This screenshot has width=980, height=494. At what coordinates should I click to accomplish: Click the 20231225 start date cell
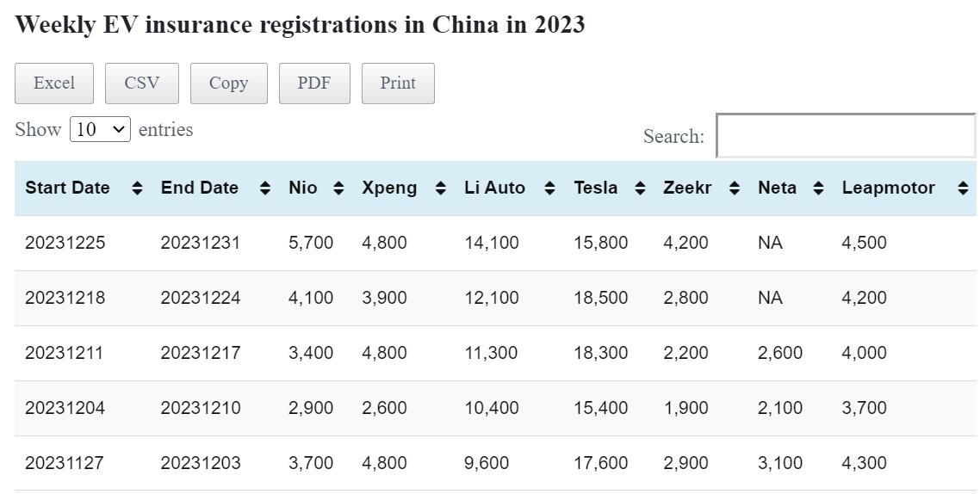click(x=65, y=243)
